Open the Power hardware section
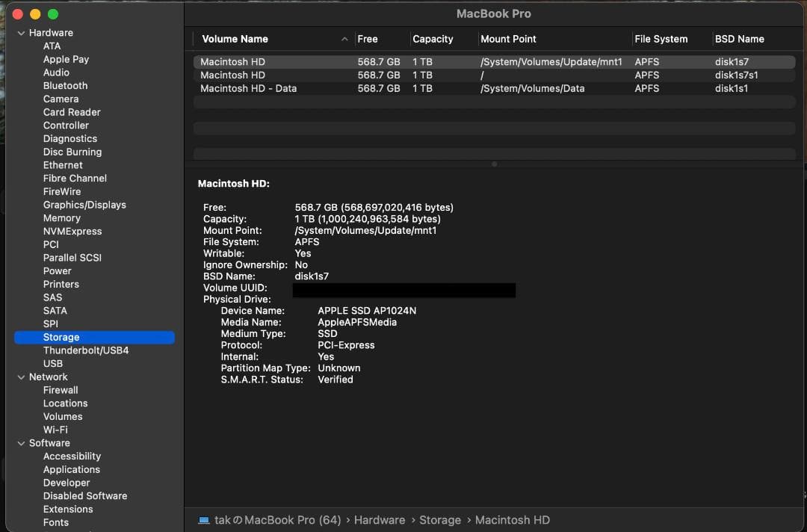This screenshot has width=807, height=532. [55, 270]
